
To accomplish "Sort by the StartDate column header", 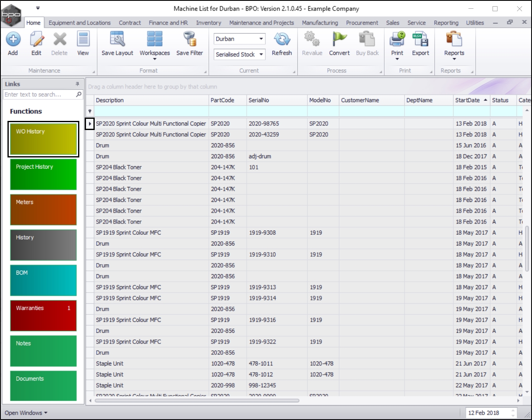I will [x=468, y=100].
